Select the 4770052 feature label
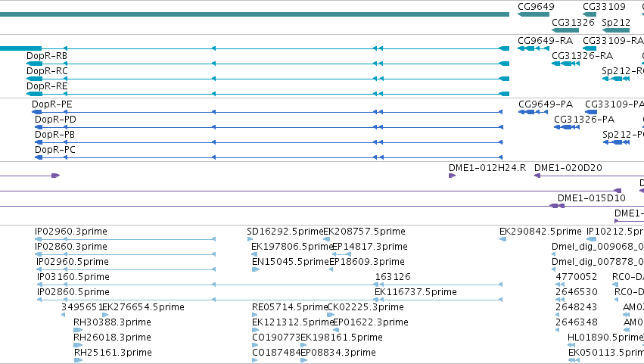This screenshot has width=644, height=364. click(x=576, y=277)
